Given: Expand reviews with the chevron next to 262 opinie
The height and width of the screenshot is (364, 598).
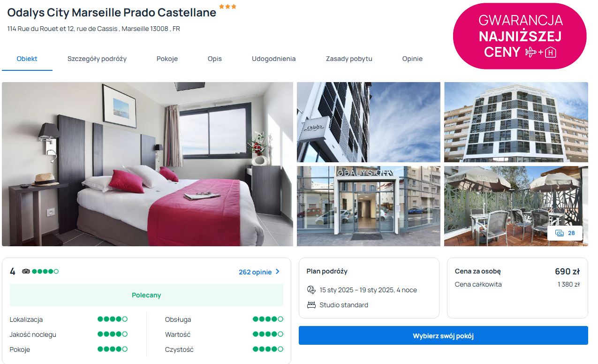Looking at the screenshot, I should pos(277,272).
